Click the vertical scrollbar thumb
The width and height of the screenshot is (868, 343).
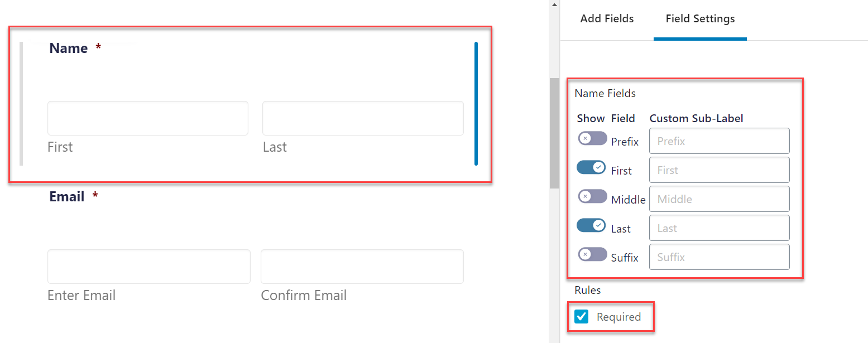[554, 133]
